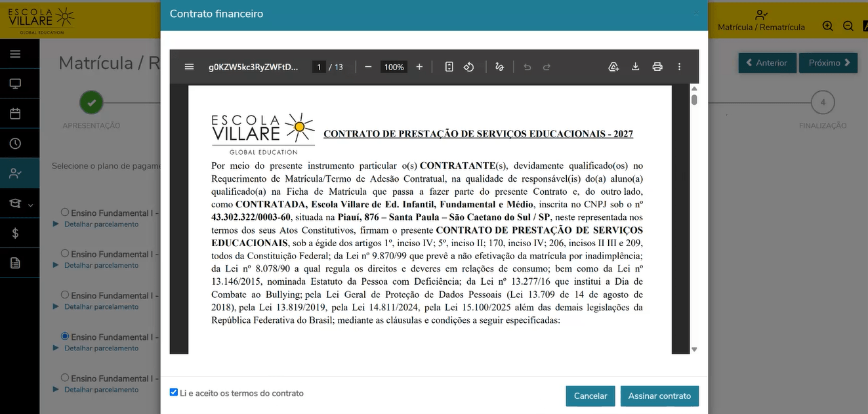Open the hamburger menu in left sidebar

[15, 54]
